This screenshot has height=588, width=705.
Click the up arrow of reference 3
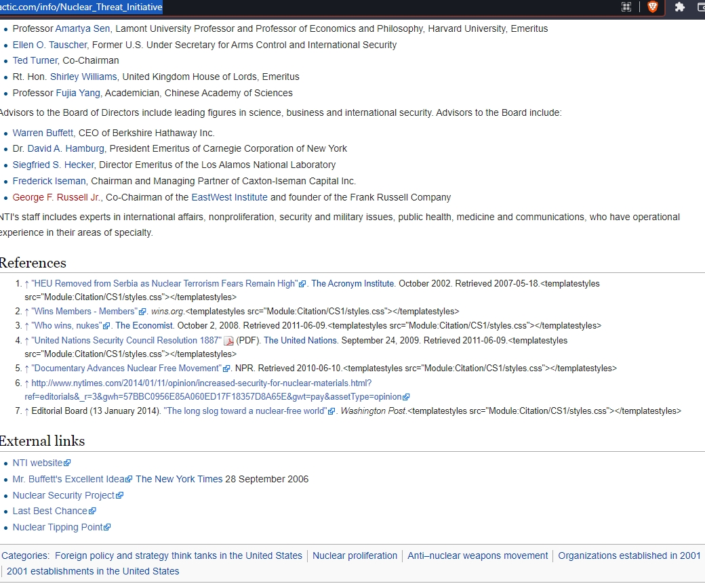pyautogui.click(x=26, y=326)
